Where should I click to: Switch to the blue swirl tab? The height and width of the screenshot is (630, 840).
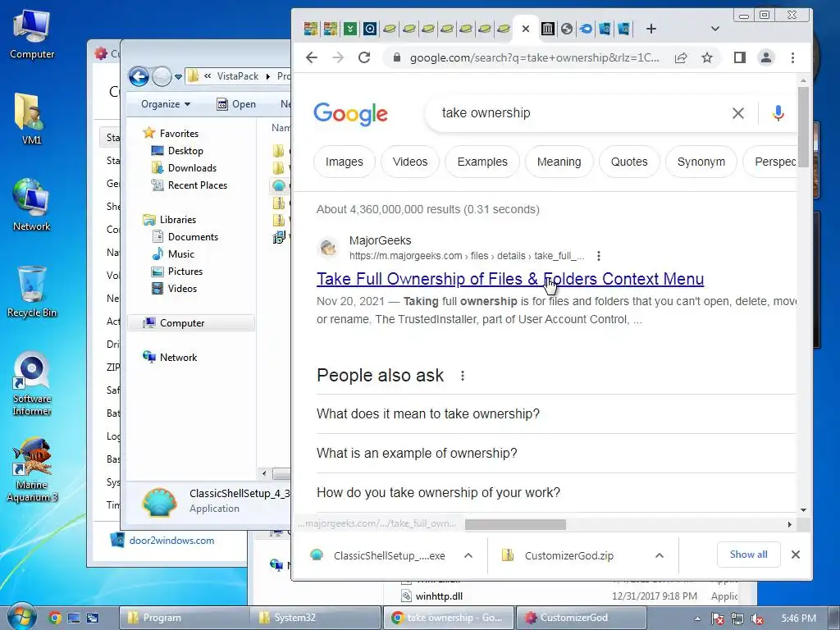pyautogui.click(x=586, y=29)
